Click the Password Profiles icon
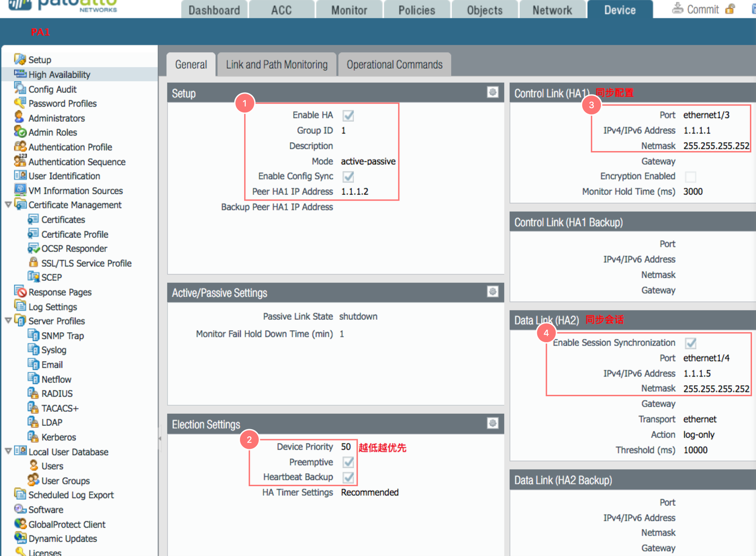Viewport: 756px width, 556px height. (20, 103)
